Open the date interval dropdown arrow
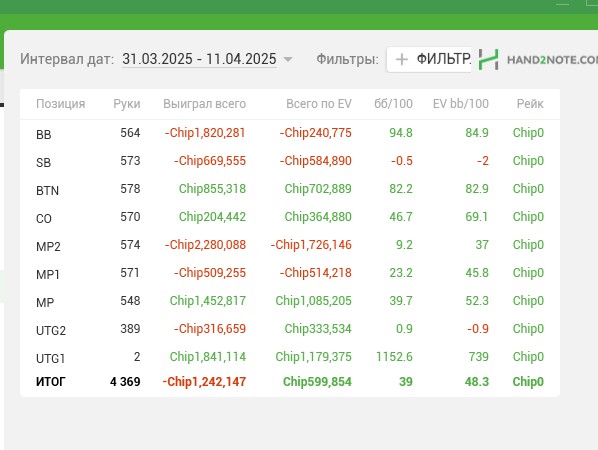Screen dimensions: 598x450 288,59
